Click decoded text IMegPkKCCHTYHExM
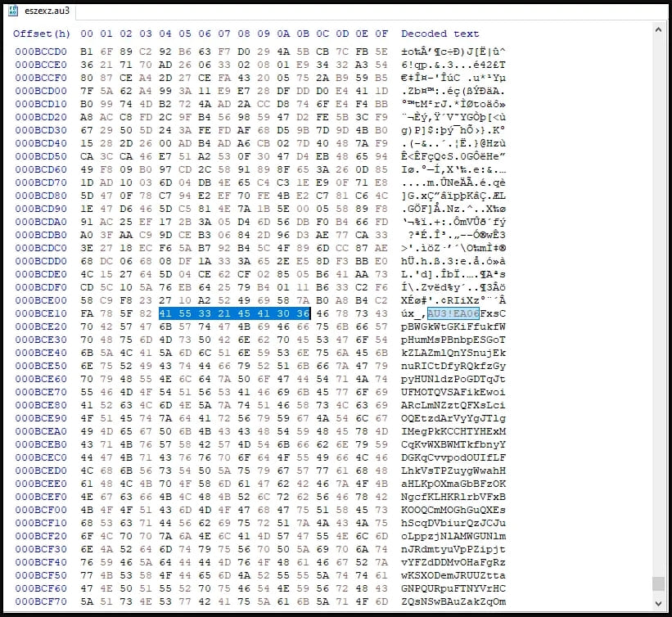Viewport: 672px width, 617px height. coord(453,431)
